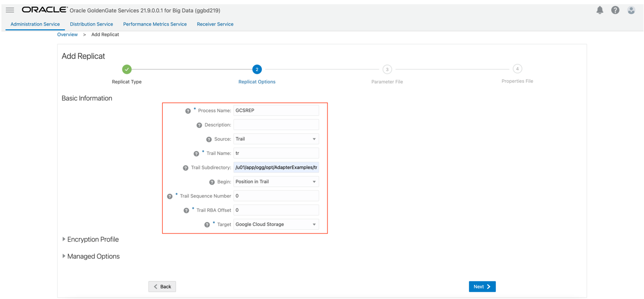Screen dimensions: 644x299
Task: Open the Target dropdown showing Google Cloud Storage
Action: (x=276, y=224)
